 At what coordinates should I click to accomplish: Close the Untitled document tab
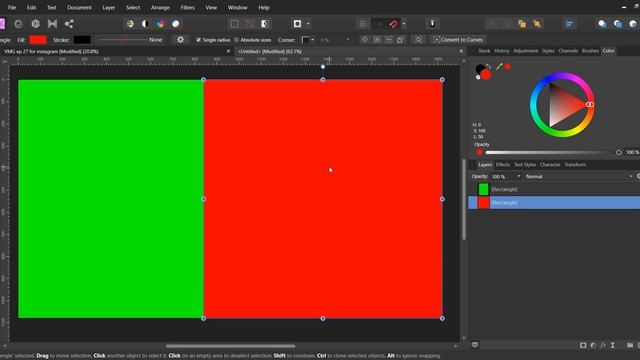pos(461,51)
